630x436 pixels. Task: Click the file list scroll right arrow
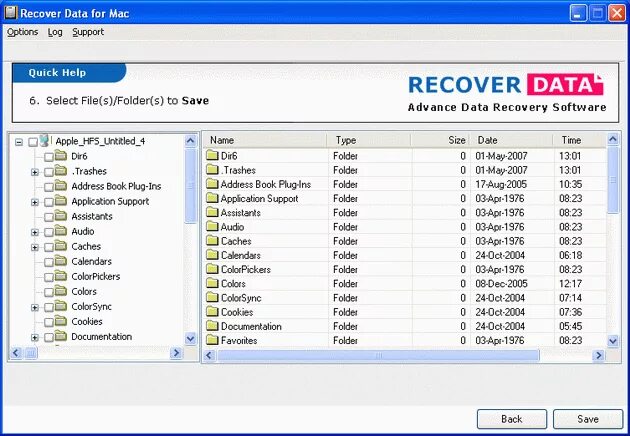(599, 355)
